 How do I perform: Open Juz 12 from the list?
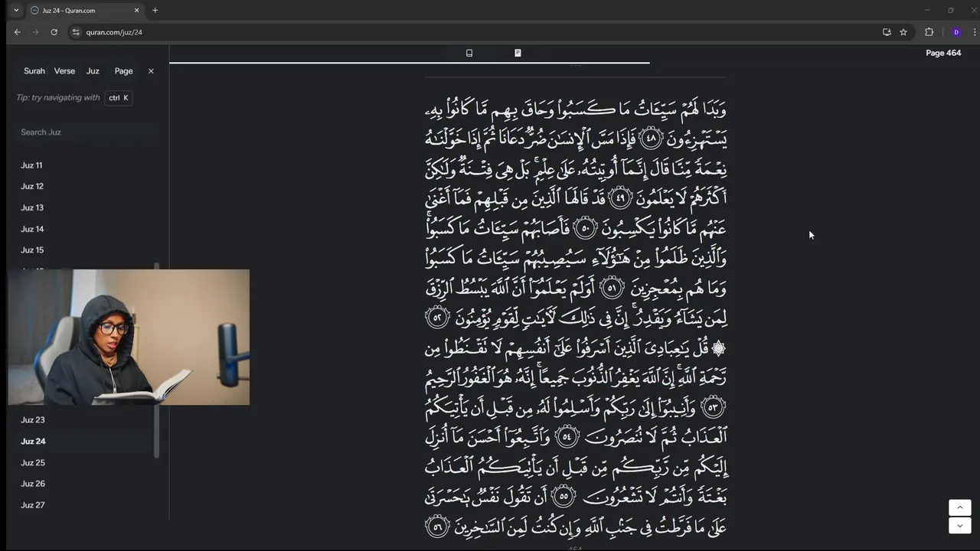[32, 187]
